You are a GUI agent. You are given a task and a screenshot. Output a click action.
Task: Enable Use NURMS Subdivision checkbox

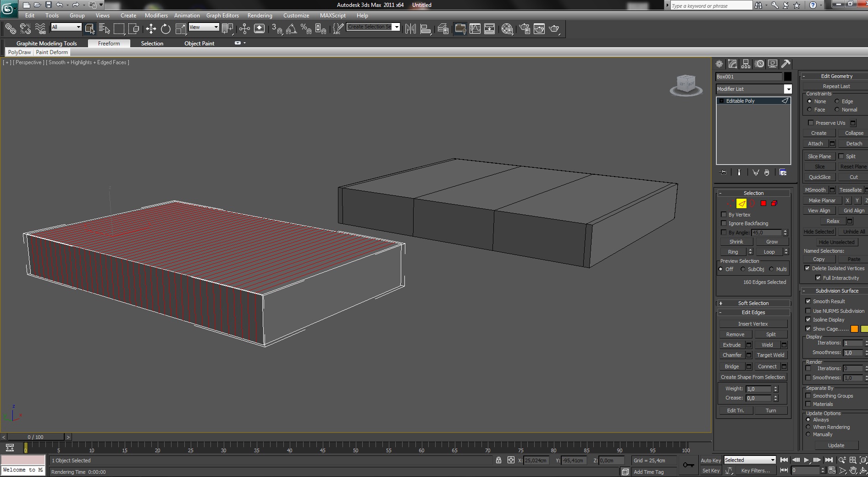808,311
